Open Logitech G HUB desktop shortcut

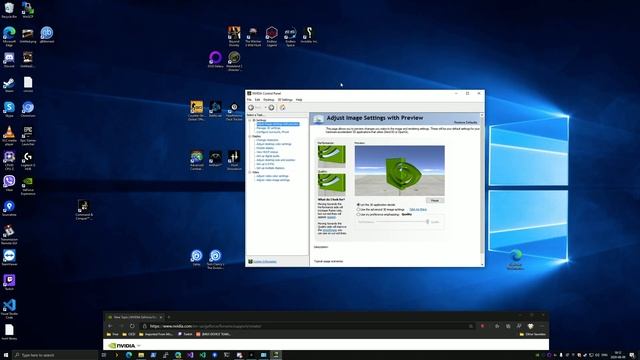(28, 161)
